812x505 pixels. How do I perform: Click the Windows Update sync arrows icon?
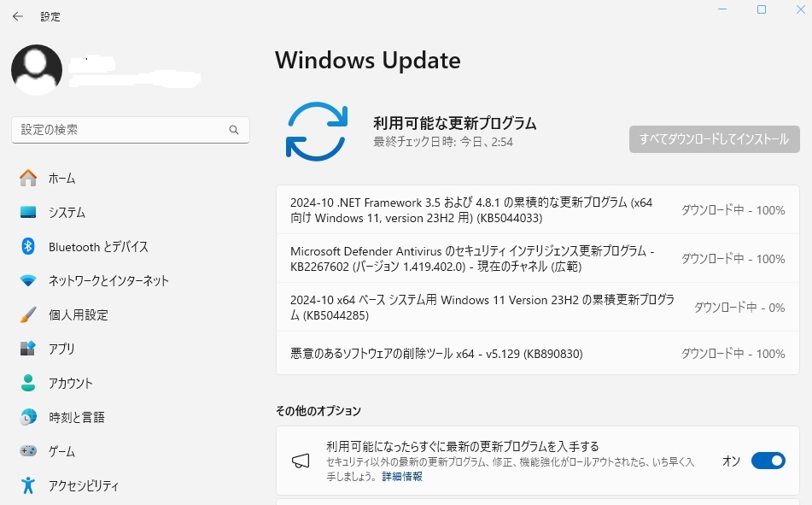click(x=316, y=131)
